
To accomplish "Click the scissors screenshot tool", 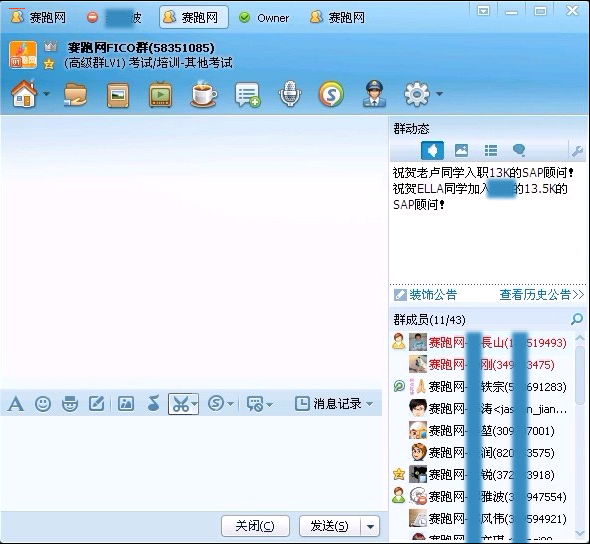I will (x=180, y=404).
